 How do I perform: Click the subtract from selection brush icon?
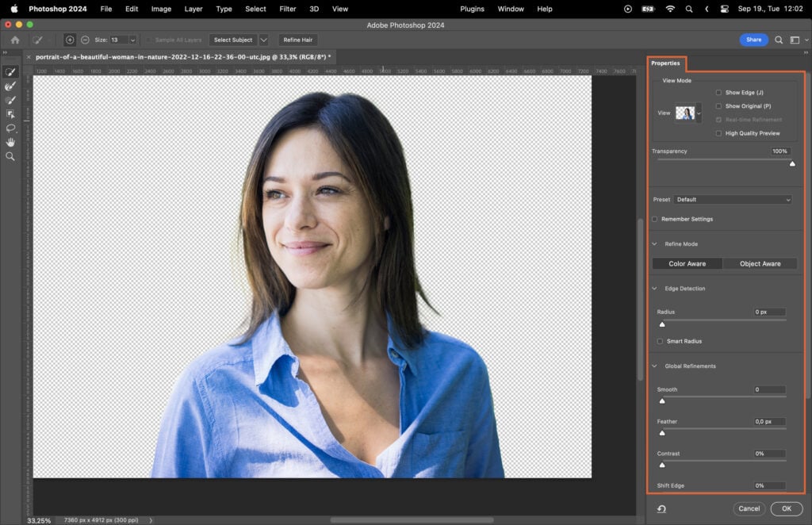(x=85, y=40)
